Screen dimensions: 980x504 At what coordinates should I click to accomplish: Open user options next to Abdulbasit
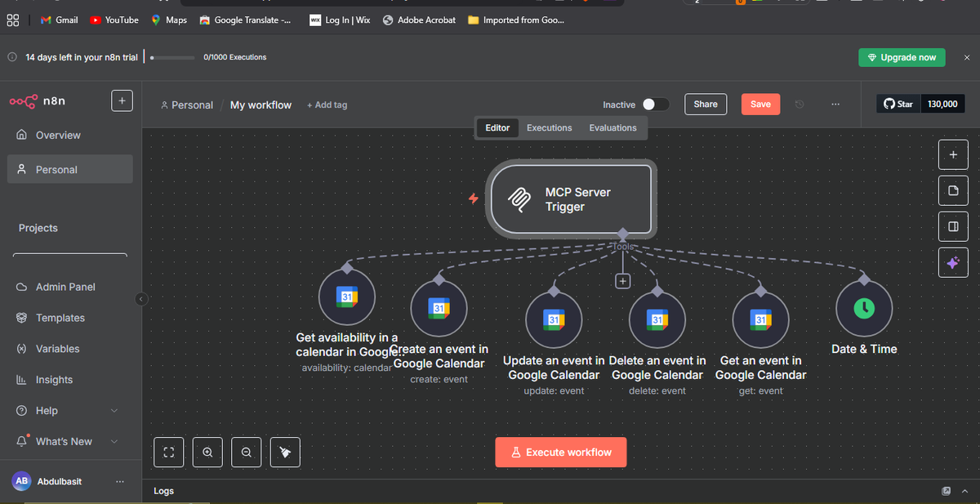[120, 481]
